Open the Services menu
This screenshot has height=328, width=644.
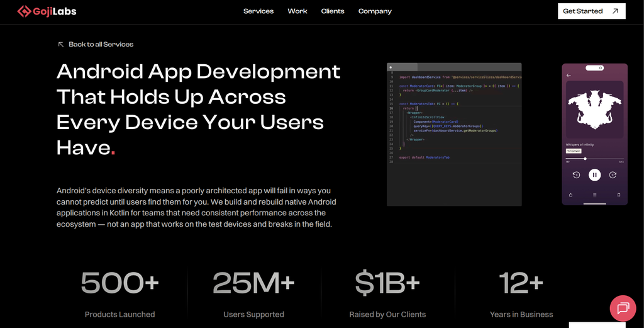point(258,11)
